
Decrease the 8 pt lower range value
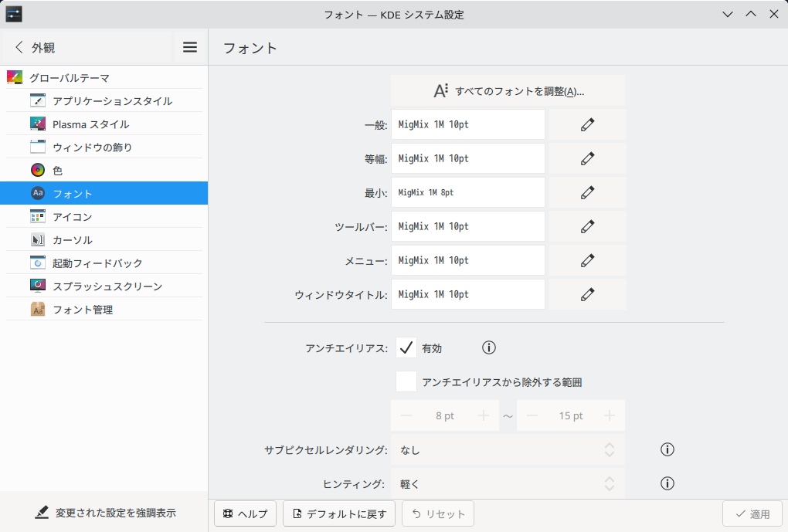click(406, 415)
